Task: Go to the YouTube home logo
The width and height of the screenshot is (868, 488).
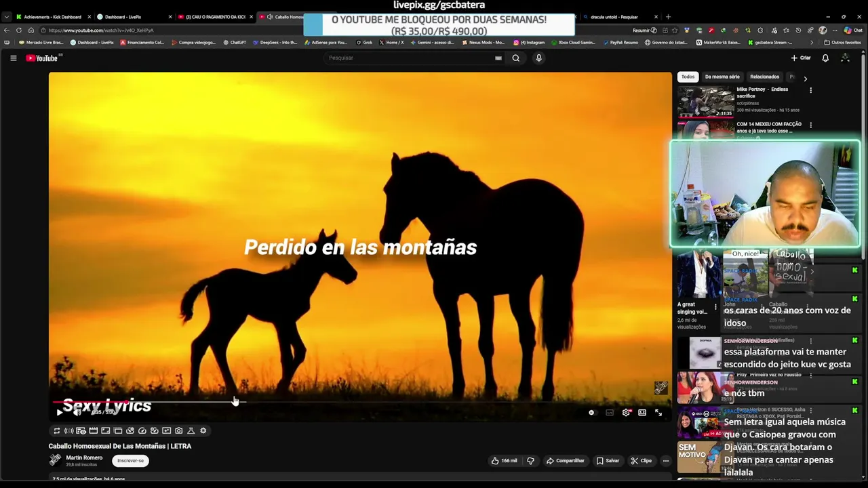Action: [x=42, y=58]
